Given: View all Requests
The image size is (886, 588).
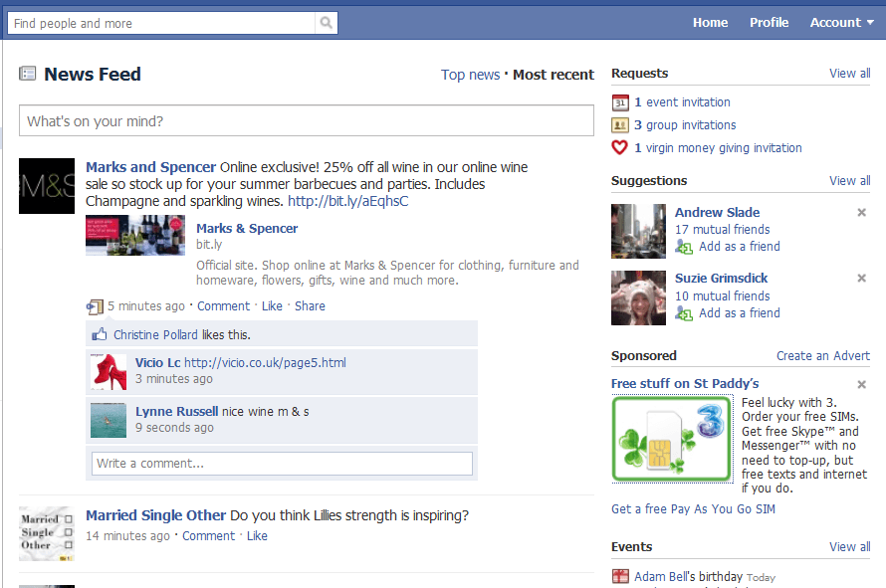Looking at the screenshot, I should [x=850, y=74].
